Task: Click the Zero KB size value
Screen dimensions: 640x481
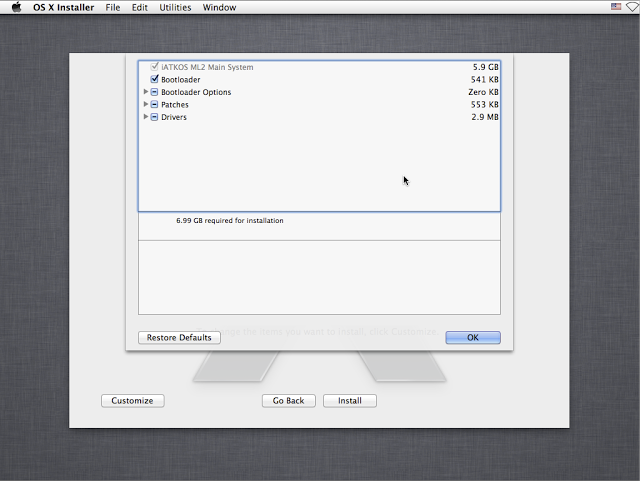Action: tap(483, 92)
